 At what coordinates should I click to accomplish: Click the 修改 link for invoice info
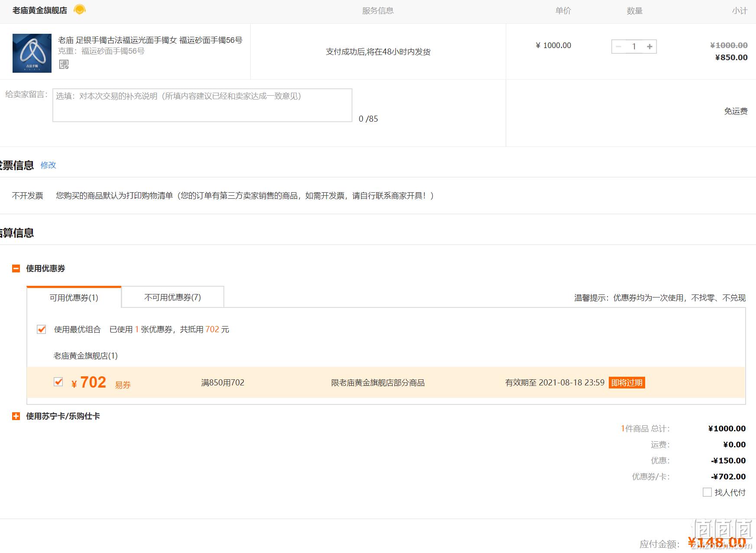coord(48,165)
